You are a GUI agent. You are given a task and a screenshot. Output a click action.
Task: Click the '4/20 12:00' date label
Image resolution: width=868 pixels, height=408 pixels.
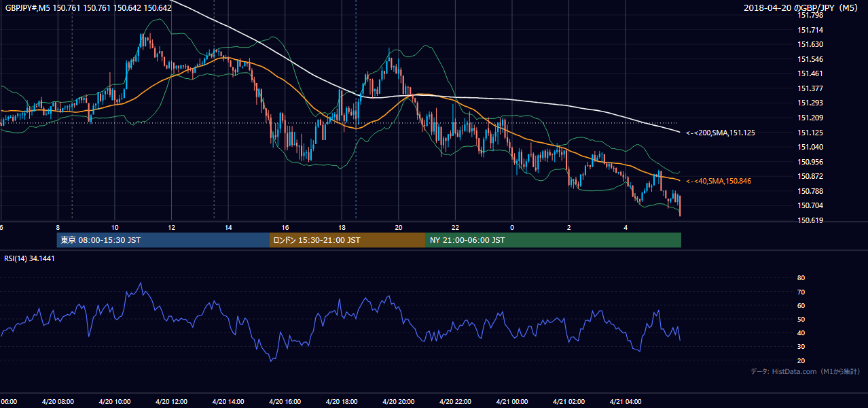[x=171, y=401]
